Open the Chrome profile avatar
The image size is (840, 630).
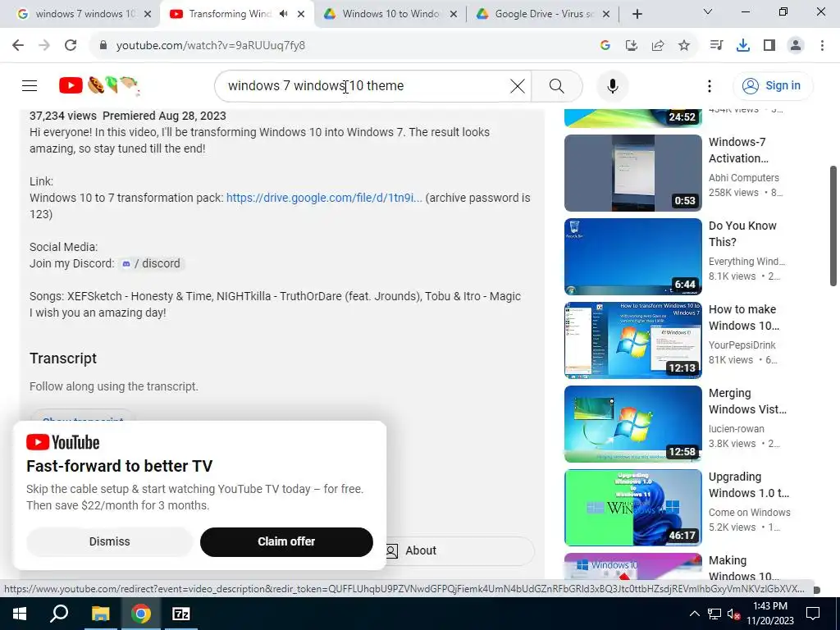(x=796, y=46)
